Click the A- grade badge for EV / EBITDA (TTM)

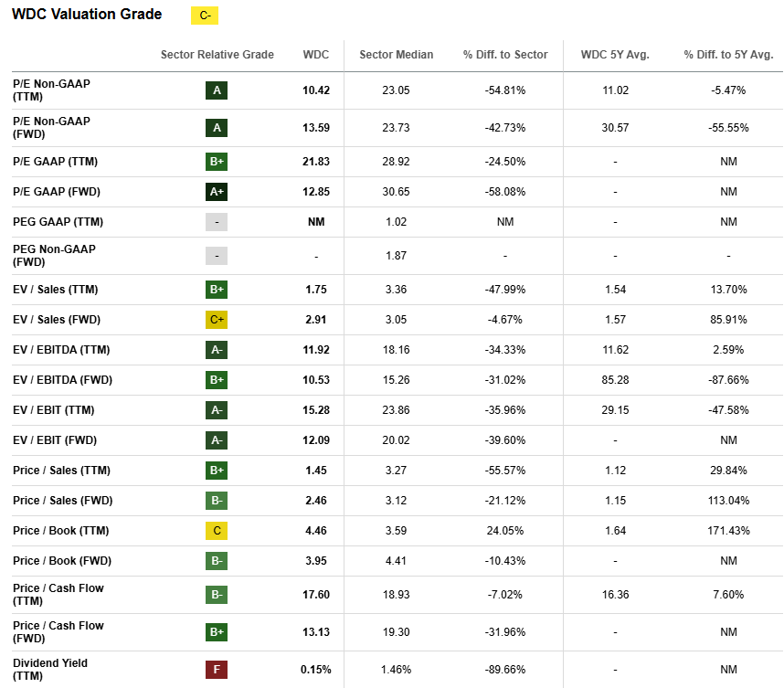click(x=217, y=349)
